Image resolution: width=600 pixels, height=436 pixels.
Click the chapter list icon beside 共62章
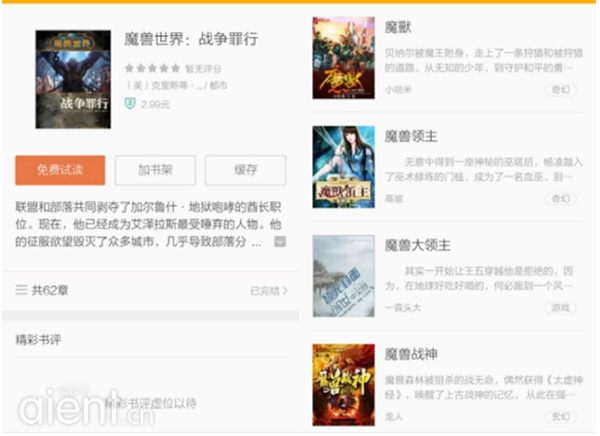21,290
